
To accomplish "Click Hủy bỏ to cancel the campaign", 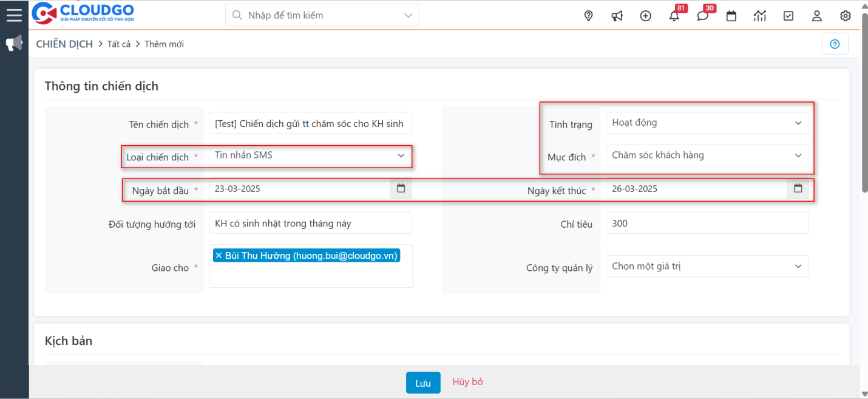I will pos(467,383).
